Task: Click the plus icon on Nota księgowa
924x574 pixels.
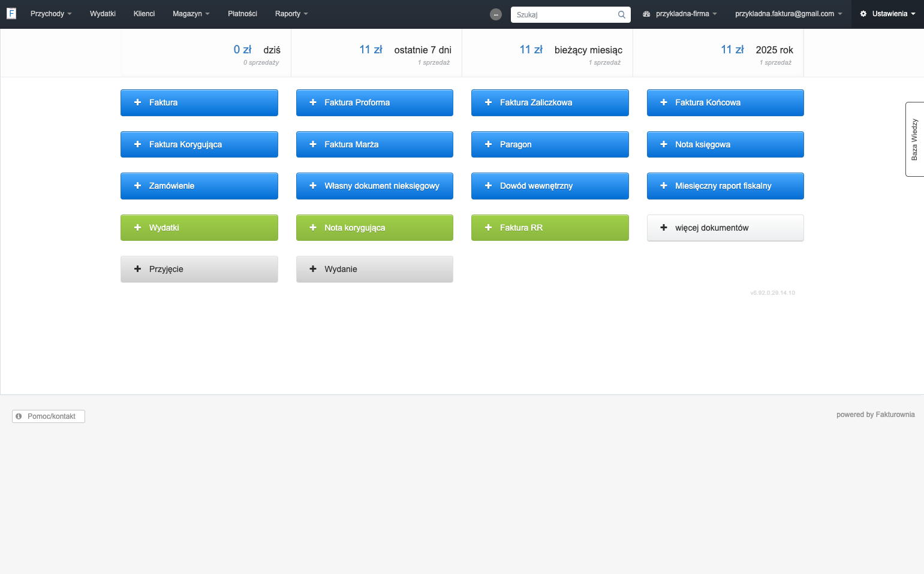Action: 664,144
